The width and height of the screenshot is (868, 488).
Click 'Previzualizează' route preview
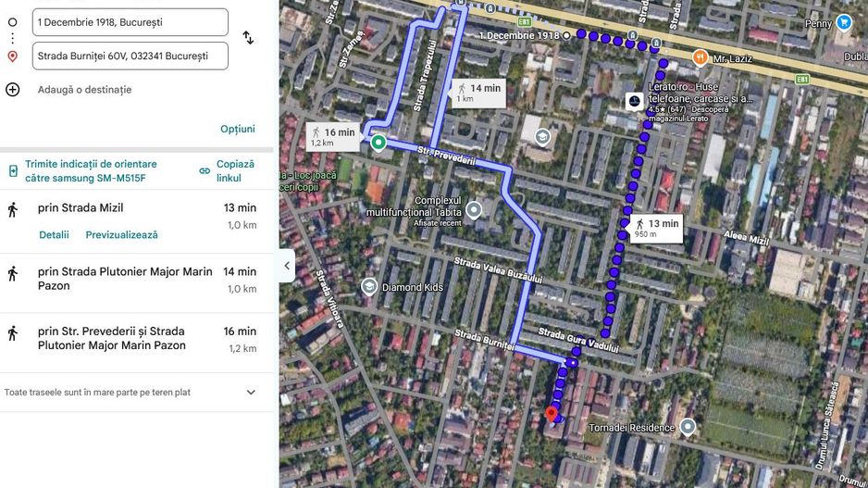click(x=121, y=235)
